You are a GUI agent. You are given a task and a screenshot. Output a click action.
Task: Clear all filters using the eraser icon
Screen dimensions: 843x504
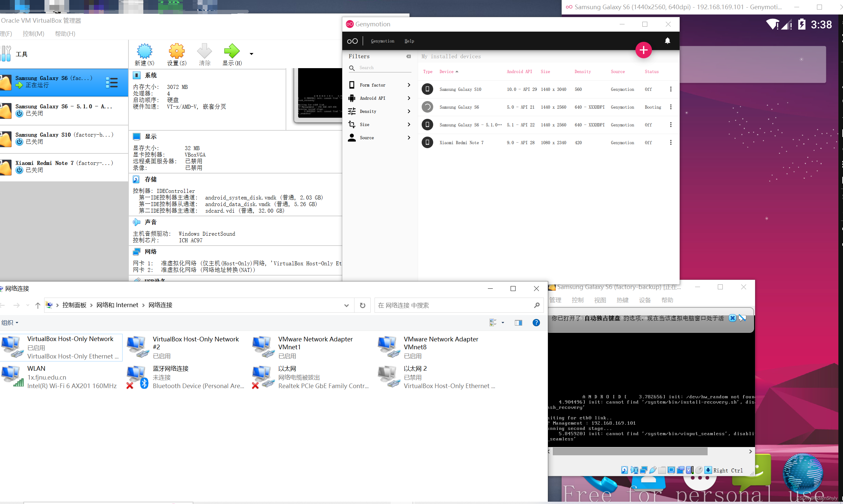[409, 56]
